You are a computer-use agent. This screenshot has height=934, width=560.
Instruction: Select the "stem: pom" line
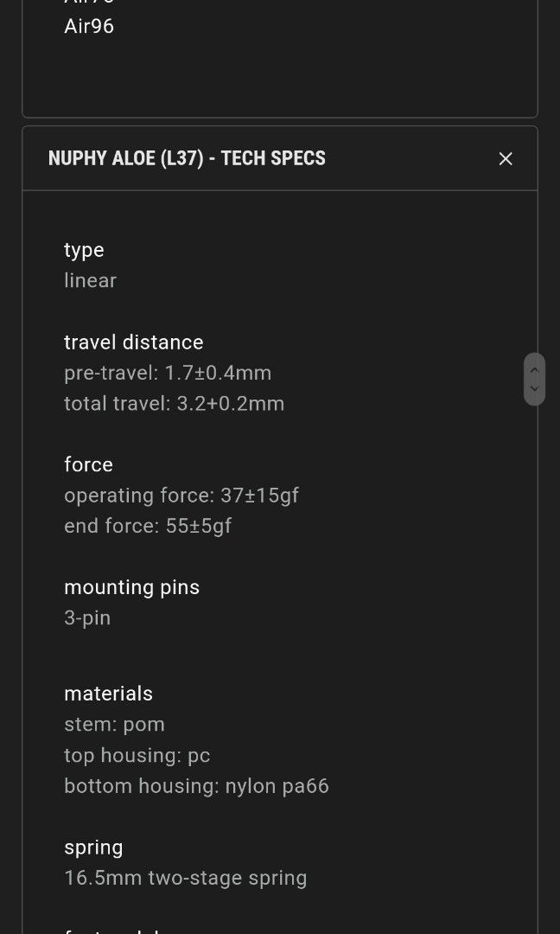click(x=114, y=724)
